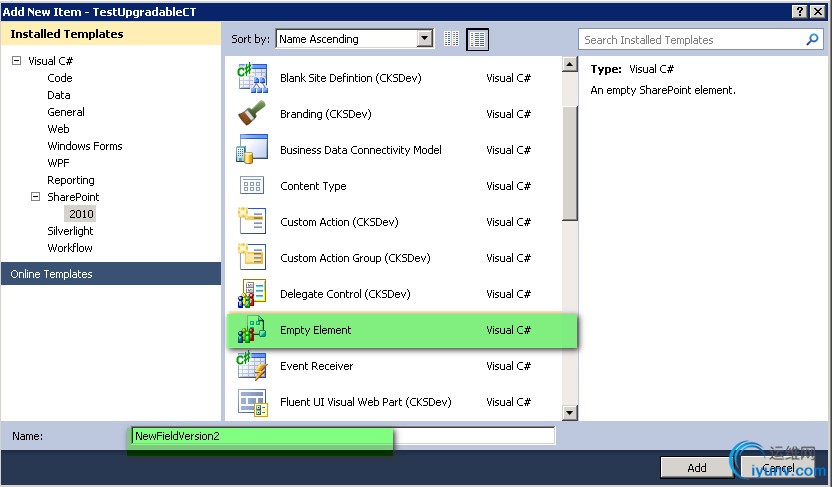This screenshot has height=487, width=832.
Task: Click the template list scroll down arrow
Action: (569, 412)
